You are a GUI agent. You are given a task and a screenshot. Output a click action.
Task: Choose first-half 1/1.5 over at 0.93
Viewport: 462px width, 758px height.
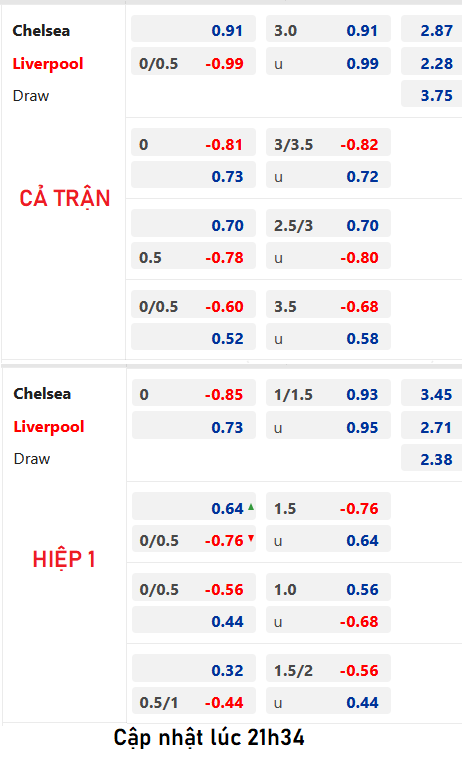tap(328, 394)
